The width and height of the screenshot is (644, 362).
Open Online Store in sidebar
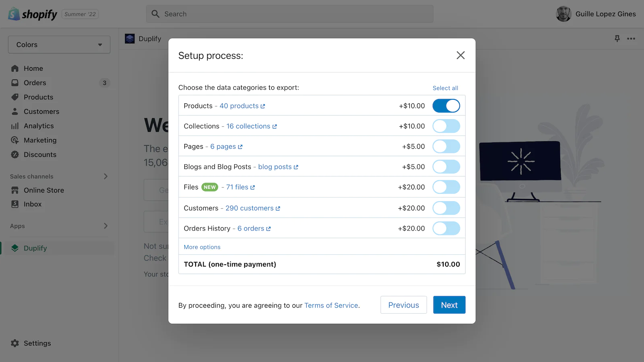click(x=44, y=190)
